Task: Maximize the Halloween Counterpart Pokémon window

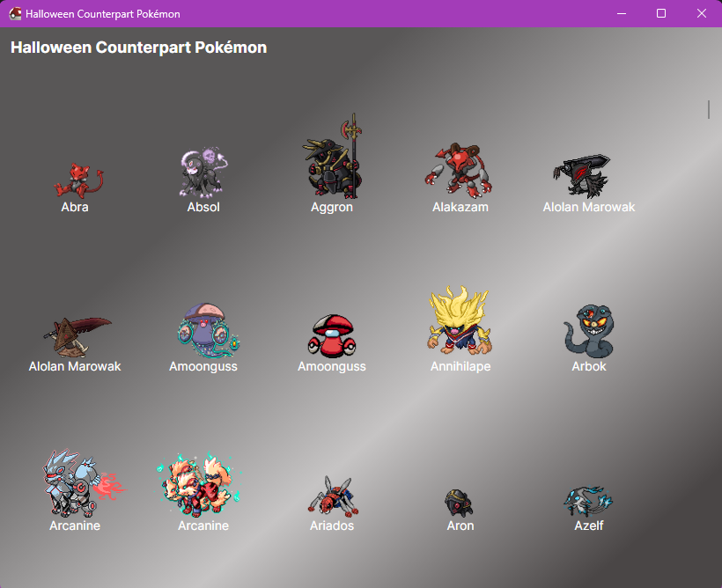Action: click(660, 13)
